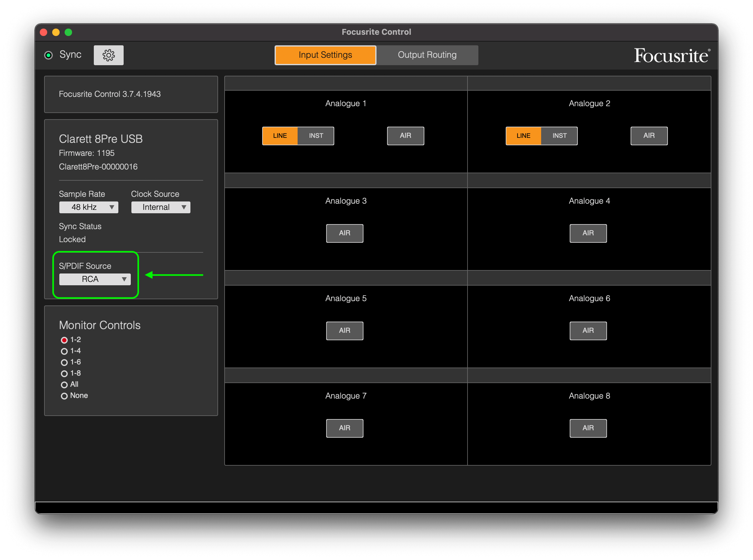The image size is (753, 560).
Task: Enable AIR on Analogue 3
Action: tap(345, 233)
